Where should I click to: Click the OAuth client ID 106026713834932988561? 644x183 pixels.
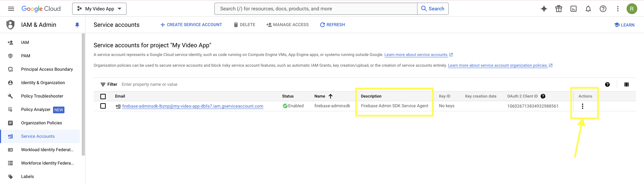pyautogui.click(x=533, y=106)
